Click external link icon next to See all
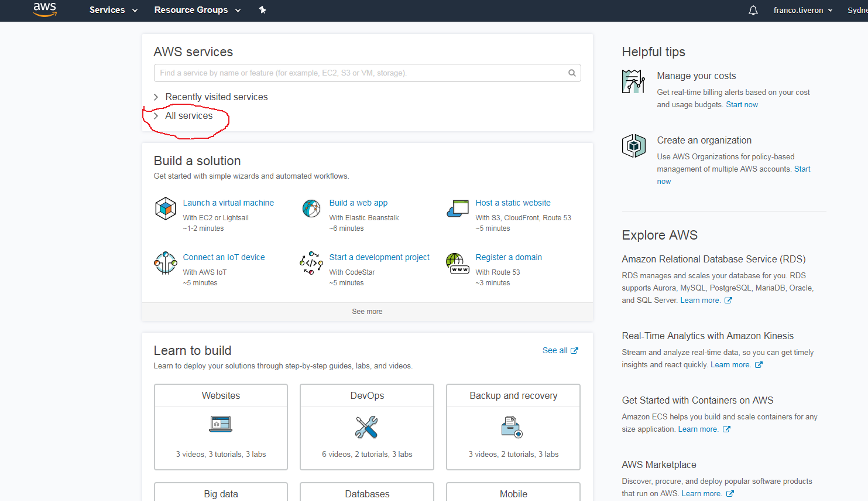The image size is (868, 502). click(575, 351)
